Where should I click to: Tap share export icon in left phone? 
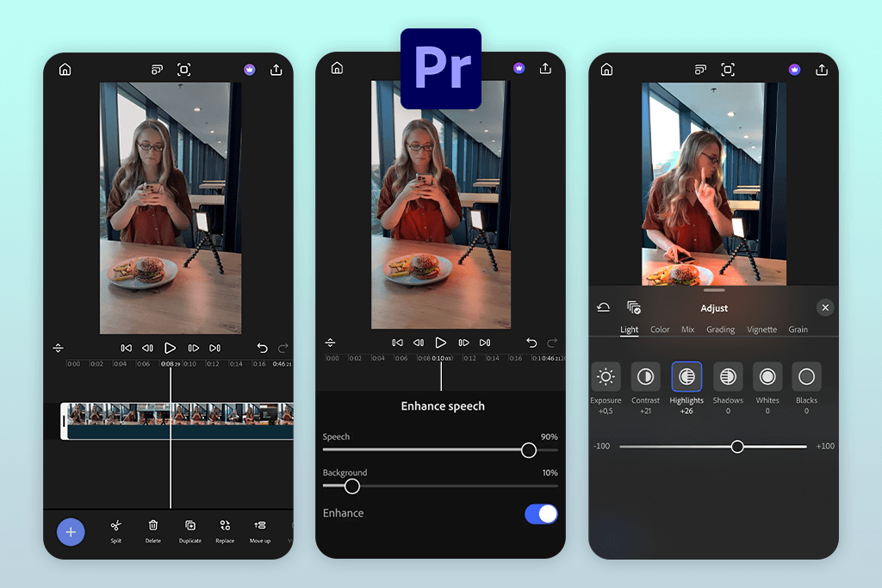click(276, 69)
